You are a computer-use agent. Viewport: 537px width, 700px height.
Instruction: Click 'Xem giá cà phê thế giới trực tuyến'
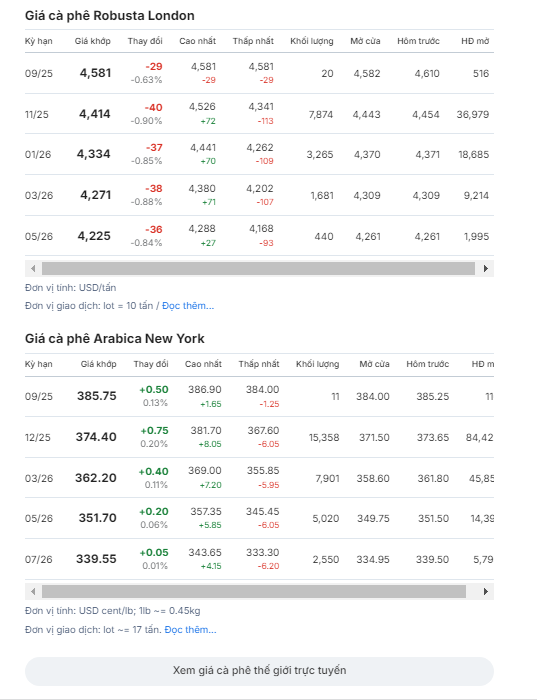[259, 671]
